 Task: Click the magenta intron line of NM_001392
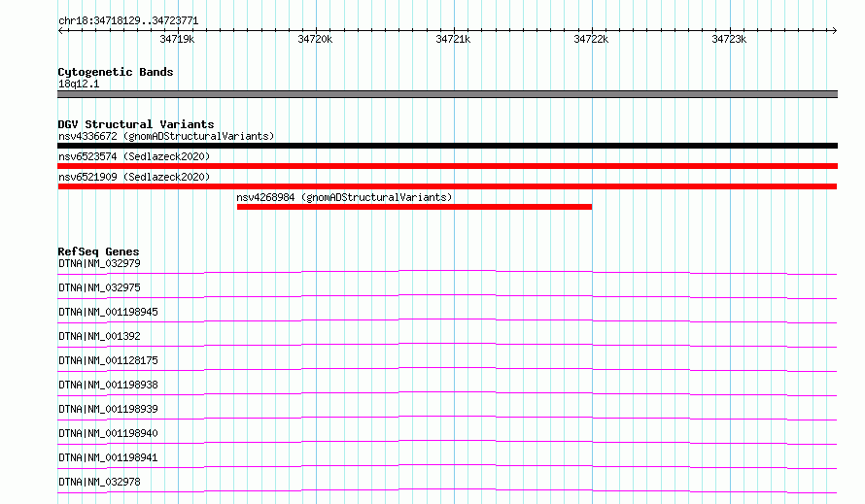click(x=447, y=344)
